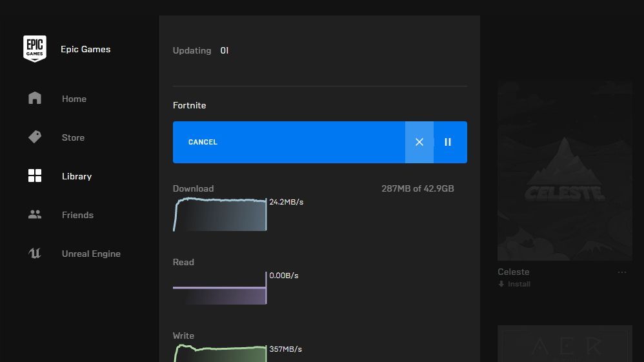The width and height of the screenshot is (644, 362).
Task: Open the game thumbnail below Celeste
Action: (x=565, y=343)
